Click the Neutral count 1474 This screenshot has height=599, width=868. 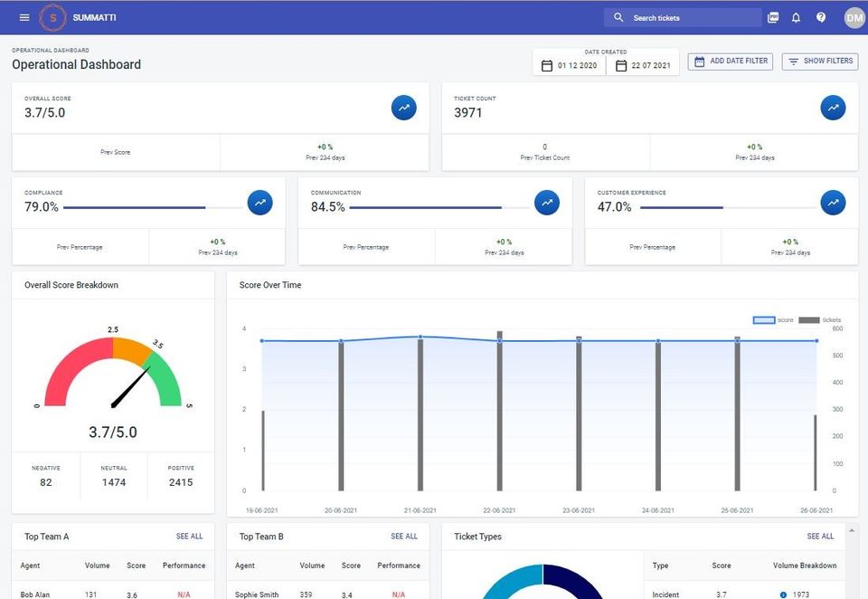point(114,482)
